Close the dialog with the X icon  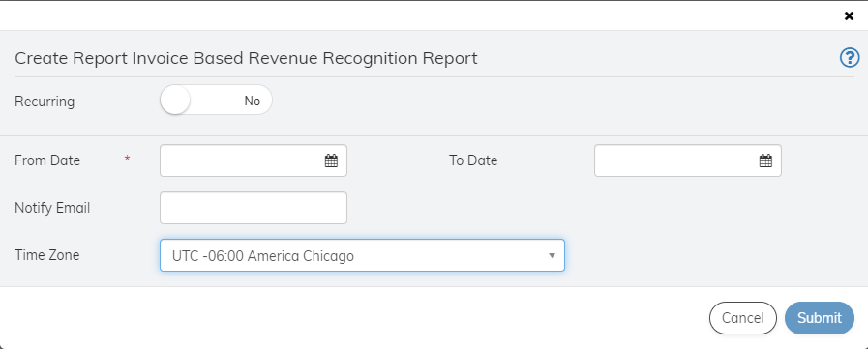[849, 16]
